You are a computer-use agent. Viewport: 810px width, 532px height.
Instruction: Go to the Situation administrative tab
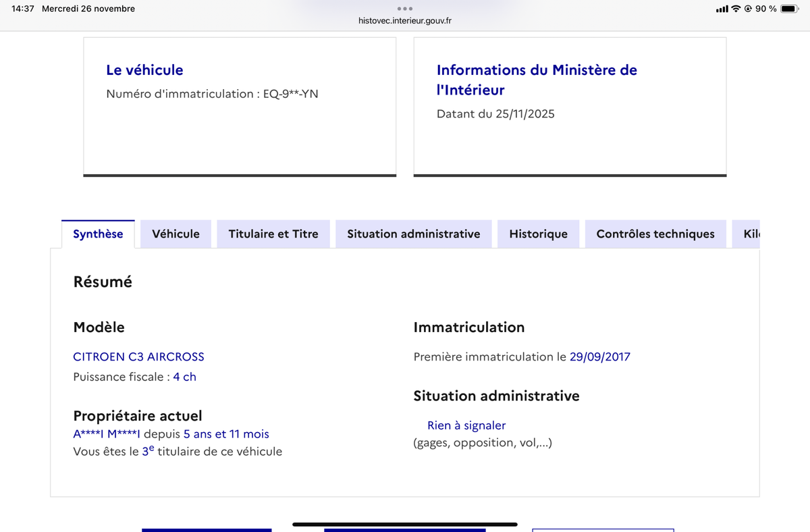[x=413, y=234]
